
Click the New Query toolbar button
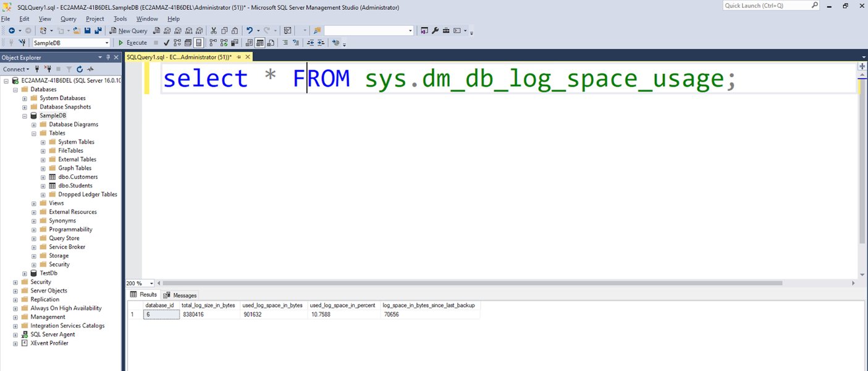[129, 30]
